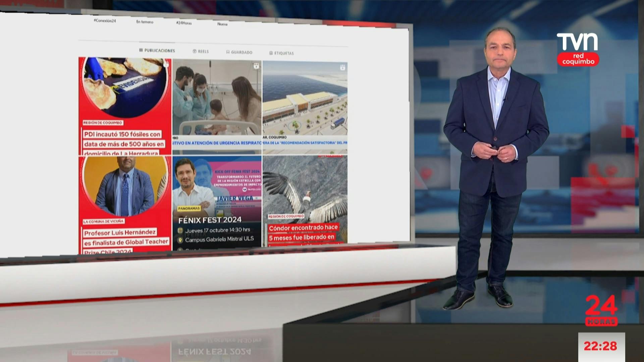Open the Guardado tab

[x=241, y=52]
